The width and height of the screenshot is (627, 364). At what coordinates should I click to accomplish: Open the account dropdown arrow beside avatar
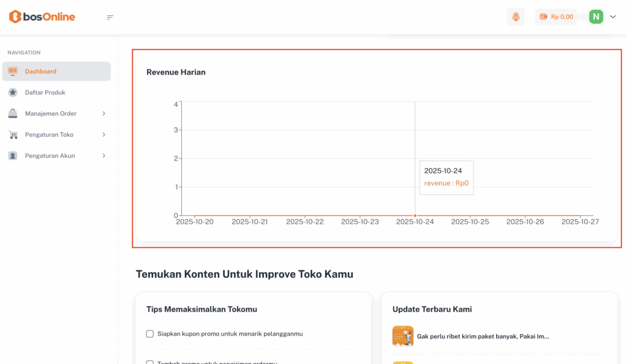(x=613, y=17)
